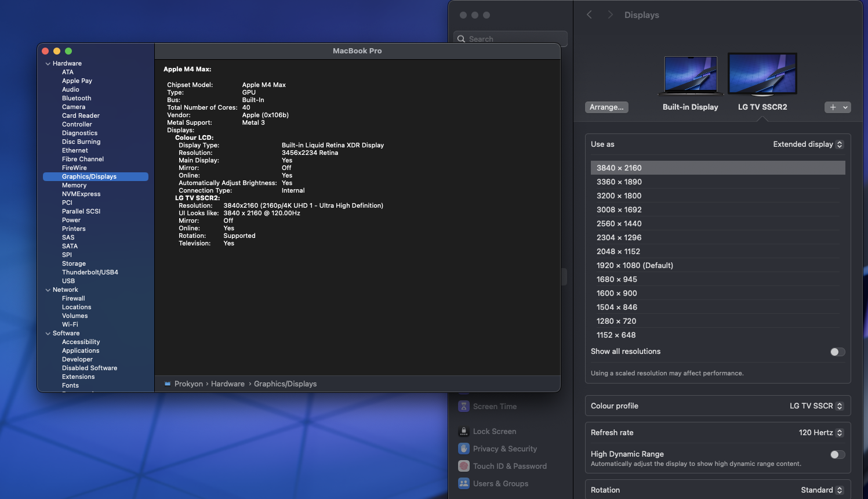Select NVMExpress in the sidebar
The width and height of the screenshot is (868, 499).
(x=81, y=194)
